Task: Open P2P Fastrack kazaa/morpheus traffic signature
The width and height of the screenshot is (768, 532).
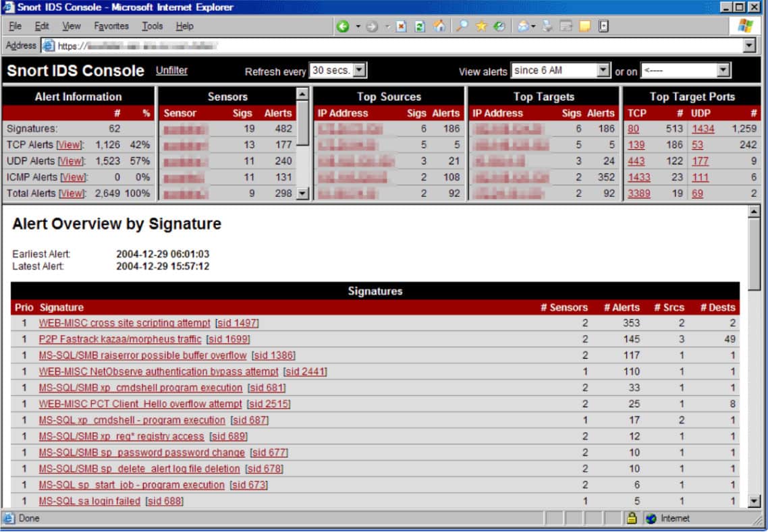Action: pos(120,339)
